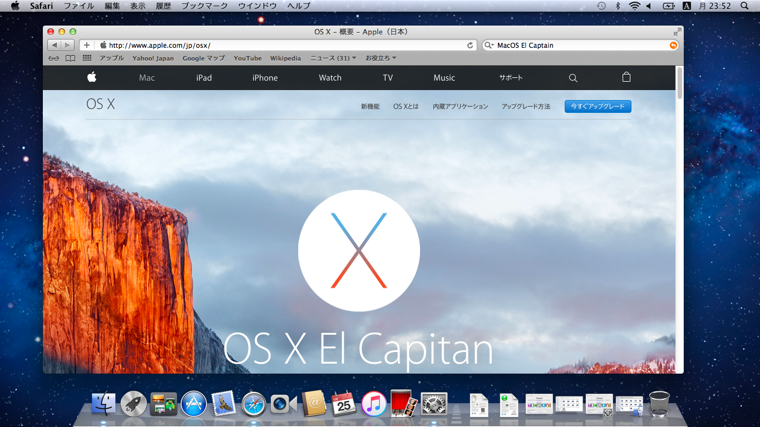Open Top Sites grid icon
760x427 pixels.
tap(87, 58)
